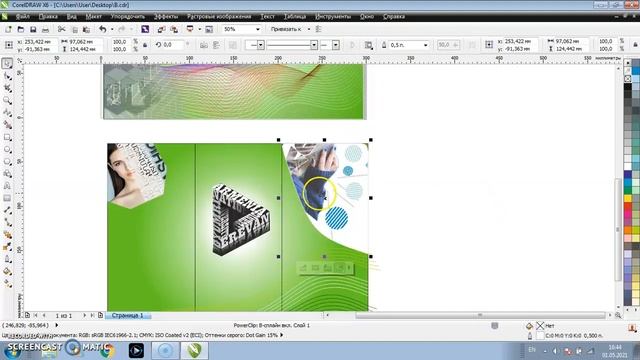Switch to the Страница 1 page tab
The width and height of the screenshot is (640, 360).
(128, 316)
